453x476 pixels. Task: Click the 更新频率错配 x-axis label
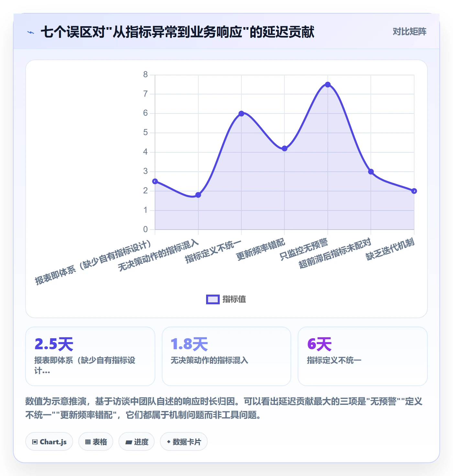click(x=261, y=249)
